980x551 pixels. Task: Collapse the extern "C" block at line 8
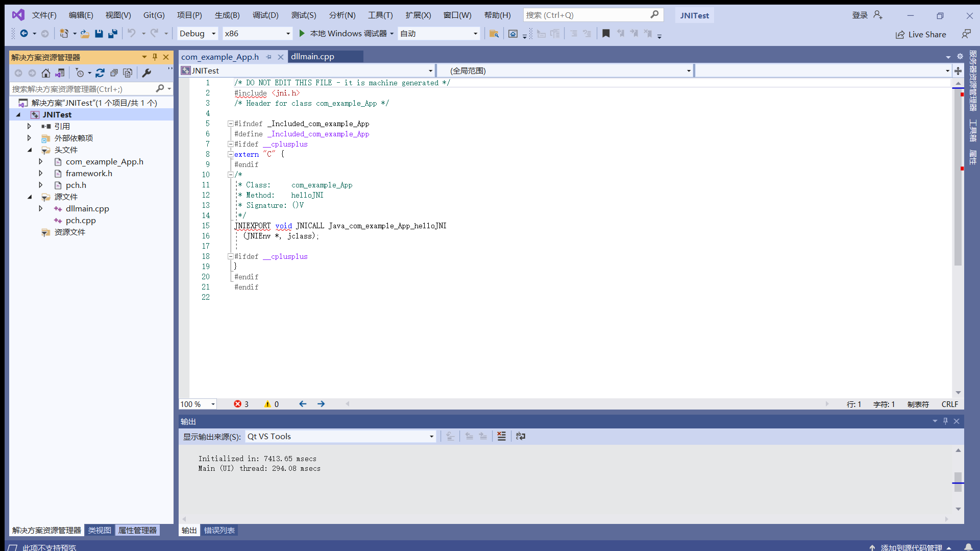[230, 154]
